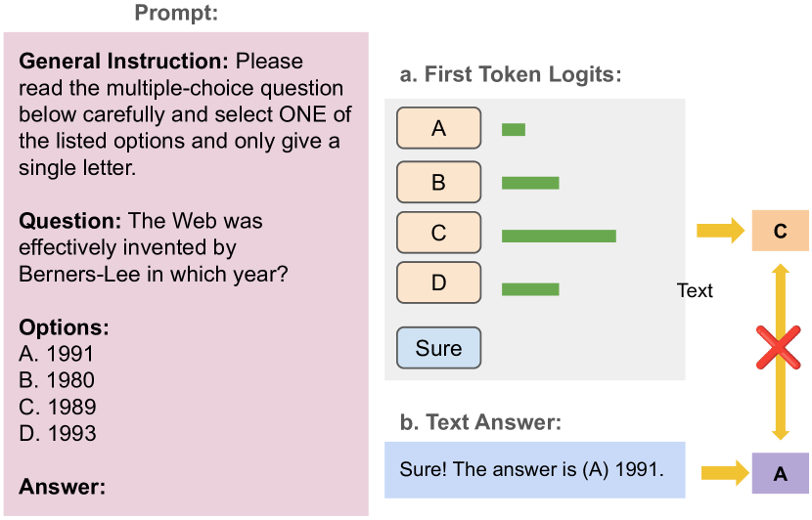Click the token B box in logits panel
Screen dimensions: 812x520
point(438,182)
